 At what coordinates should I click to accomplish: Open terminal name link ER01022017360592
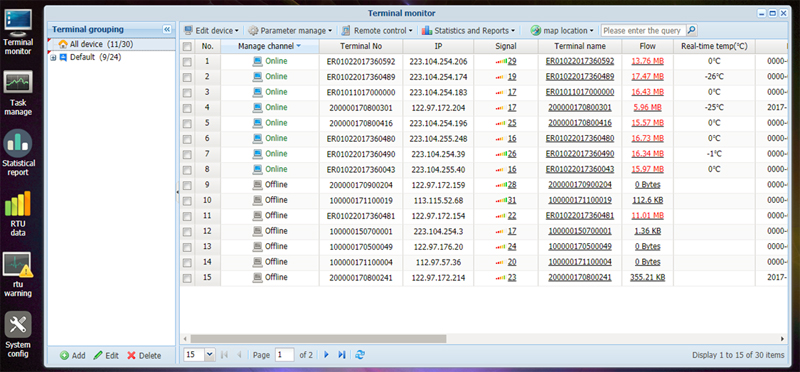(580, 61)
